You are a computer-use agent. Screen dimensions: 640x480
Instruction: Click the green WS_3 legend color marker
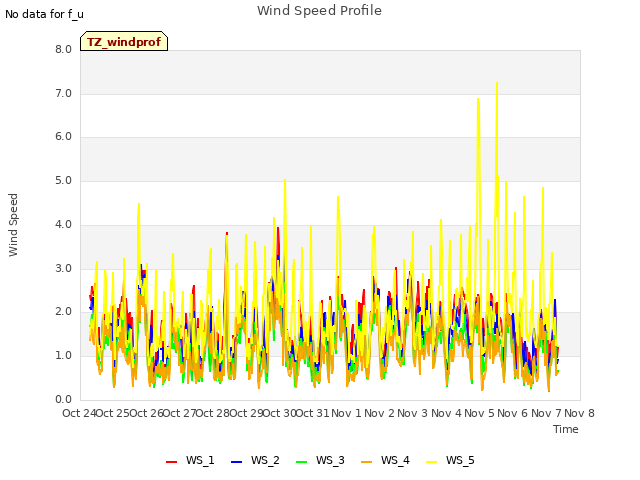click(301, 462)
